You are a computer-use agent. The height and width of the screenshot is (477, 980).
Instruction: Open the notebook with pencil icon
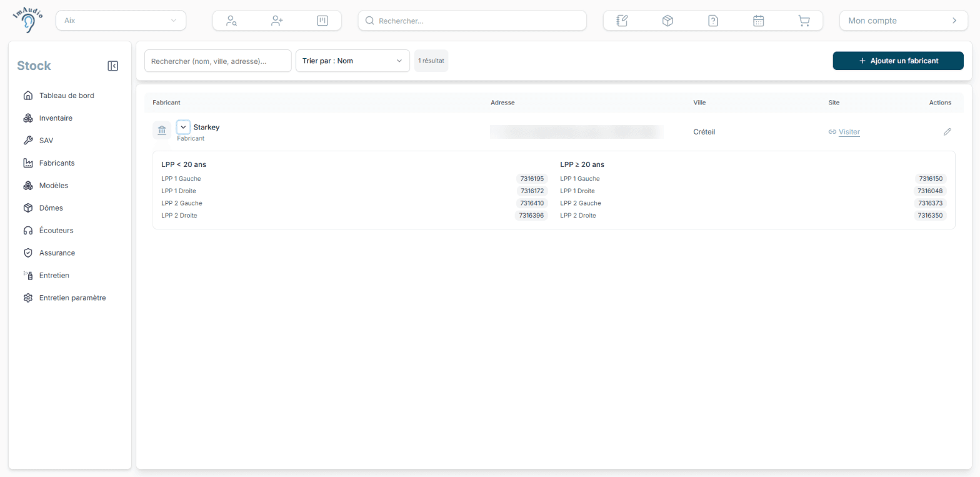click(622, 21)
